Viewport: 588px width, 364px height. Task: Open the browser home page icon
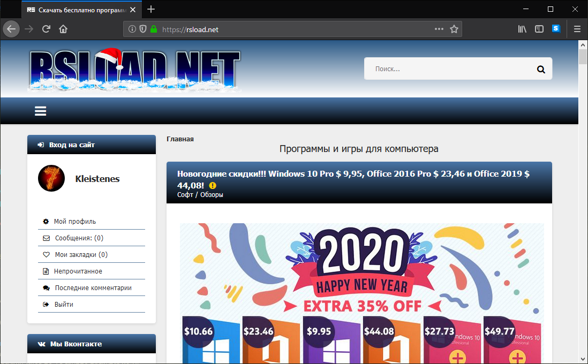coord(63,29)
